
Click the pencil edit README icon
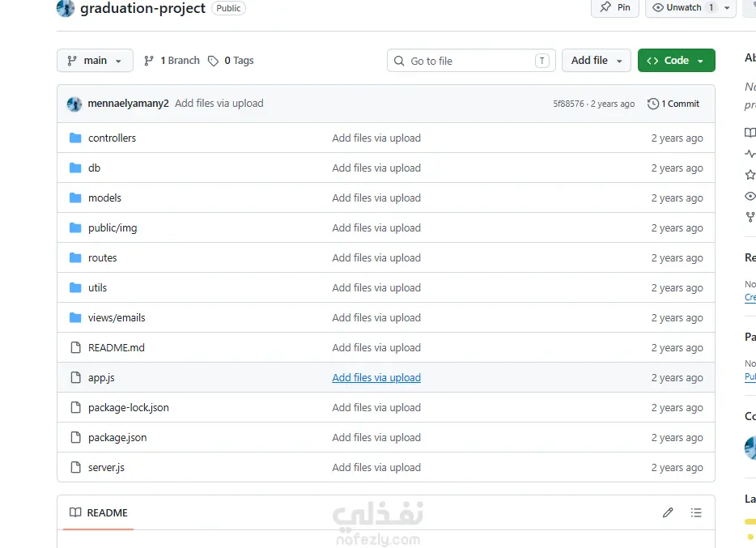[668, 512]
